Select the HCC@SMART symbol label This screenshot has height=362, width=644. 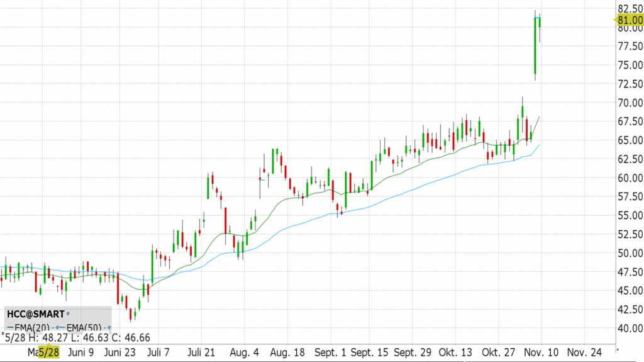tap(35, 314)
